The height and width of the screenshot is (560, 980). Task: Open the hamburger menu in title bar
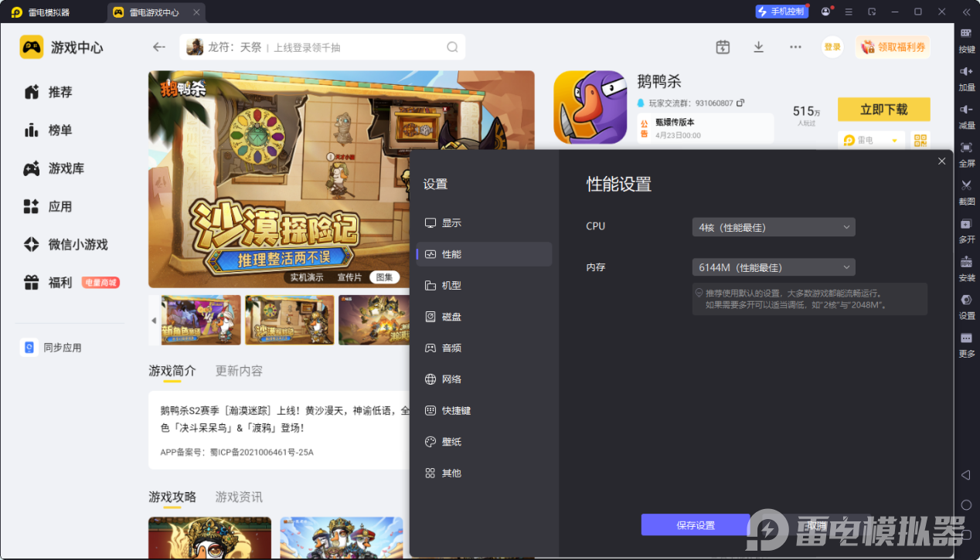[x=849, y=12]
